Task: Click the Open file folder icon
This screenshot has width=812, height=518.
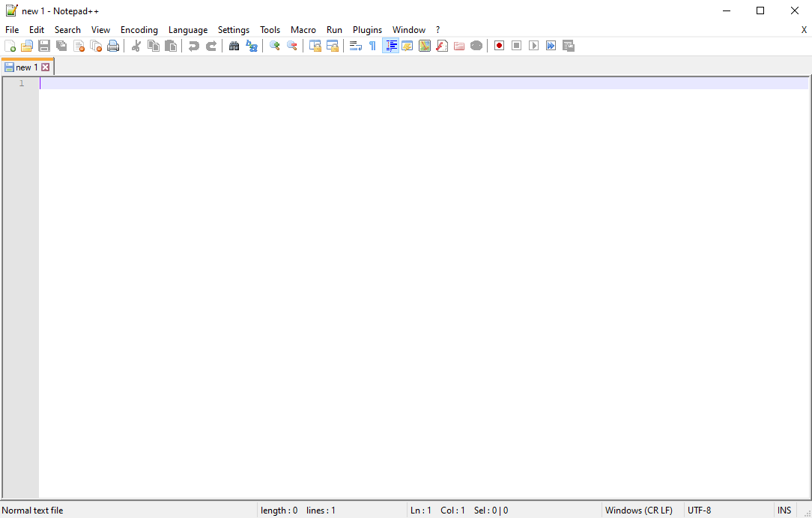Action: tap(27, 46)
